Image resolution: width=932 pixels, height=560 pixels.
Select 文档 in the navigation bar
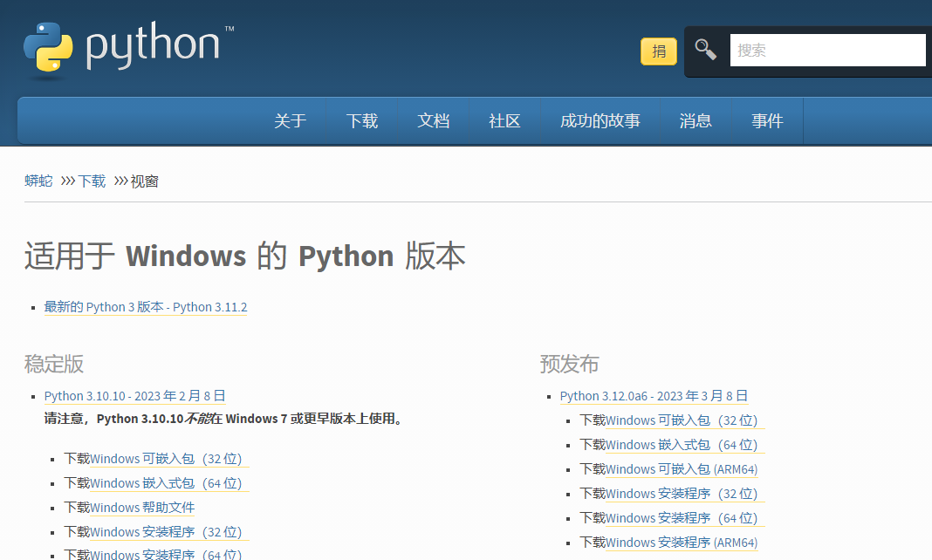433,121
